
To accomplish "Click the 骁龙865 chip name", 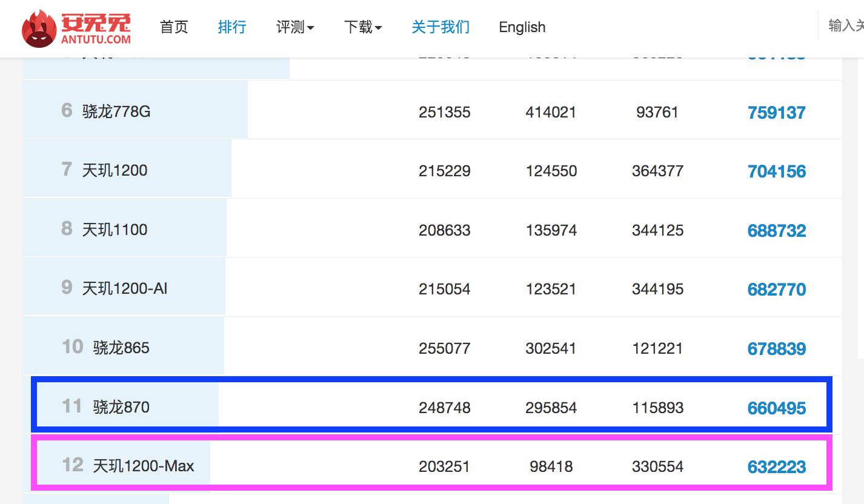I will pos(121,348).
